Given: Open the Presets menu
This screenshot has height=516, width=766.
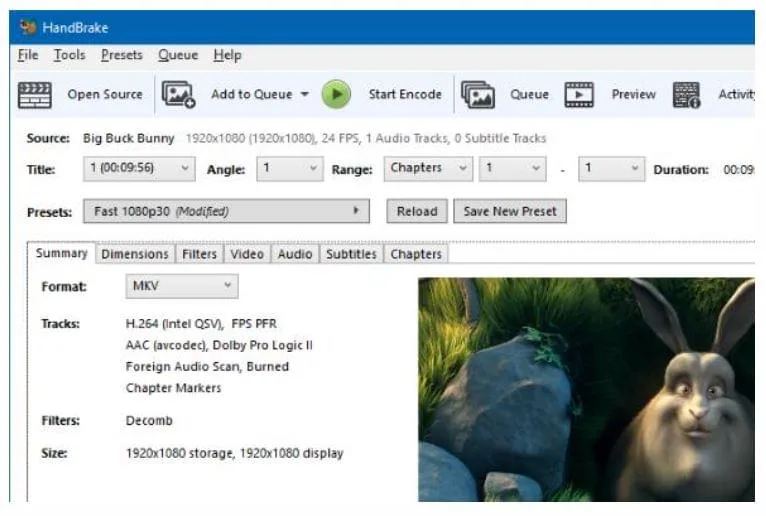Looking at the screenshot, I should coord(122,55).
